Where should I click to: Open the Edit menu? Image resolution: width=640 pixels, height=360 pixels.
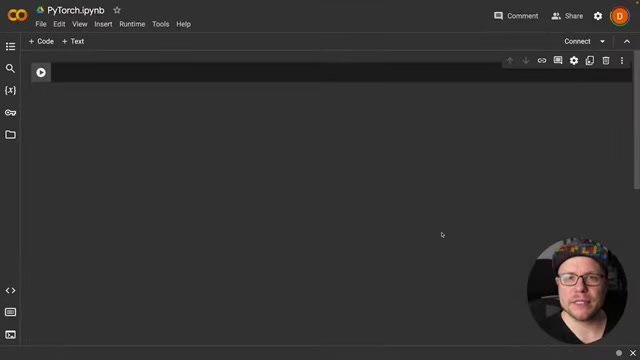(59, 24)
